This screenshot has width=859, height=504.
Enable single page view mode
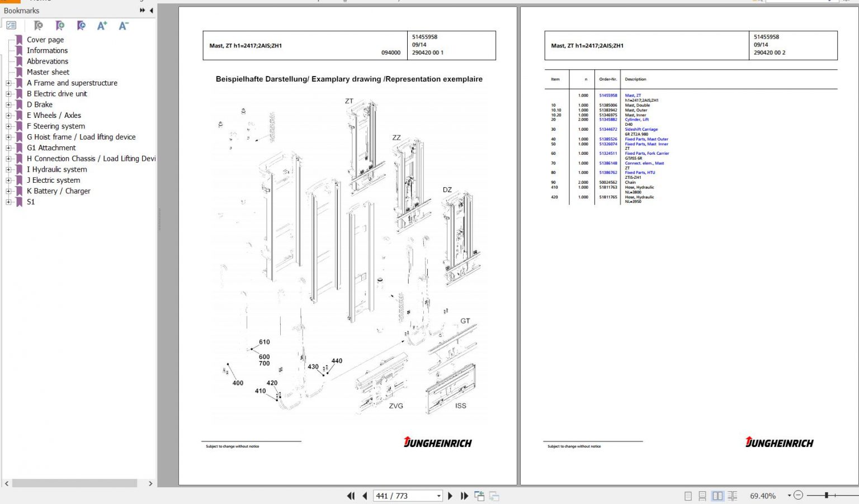[x=688, y=496]
